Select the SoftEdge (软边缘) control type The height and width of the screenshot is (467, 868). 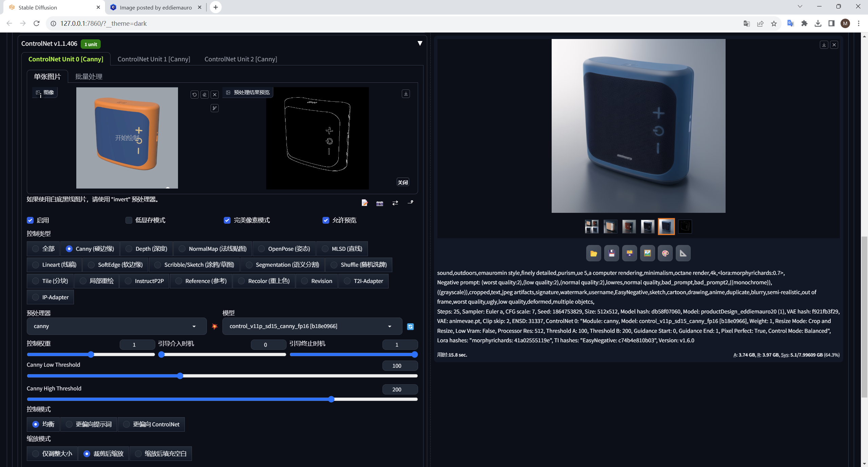coord(116,265)
